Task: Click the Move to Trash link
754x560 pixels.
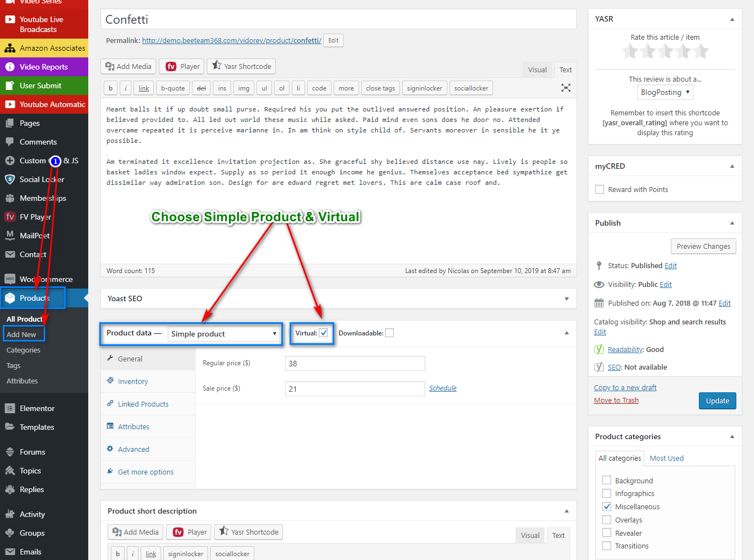Action: click(x=616, y=400)
